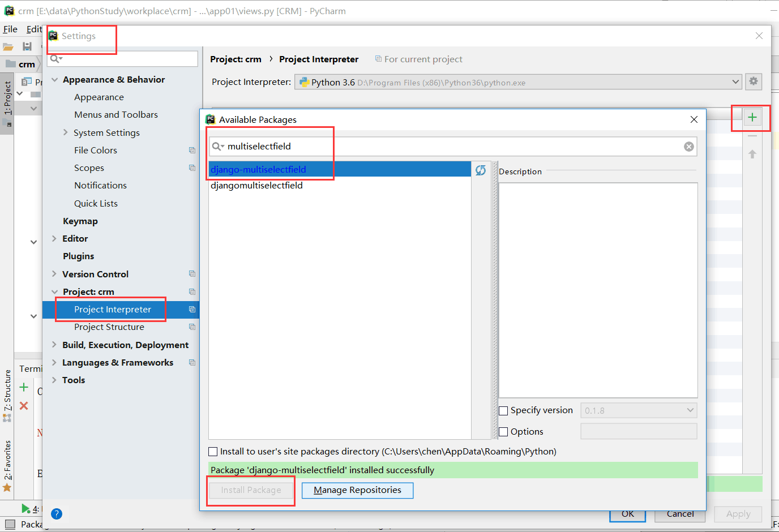Select django-multiselectfield in package list
Viewport: 779px width, 532px height.
click(x=340, y=169)
